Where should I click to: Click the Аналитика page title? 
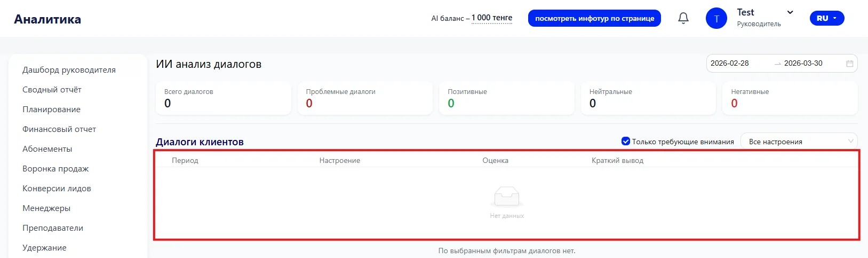(47, 19)
